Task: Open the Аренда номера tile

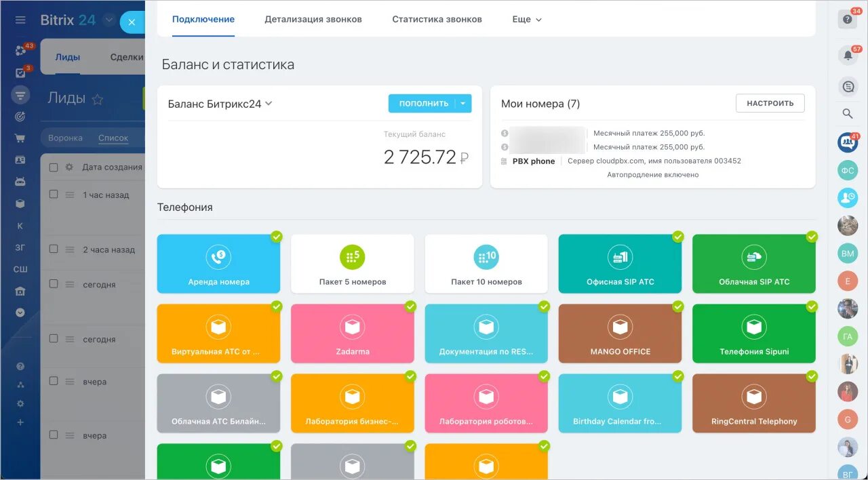Action: (218, 264)
